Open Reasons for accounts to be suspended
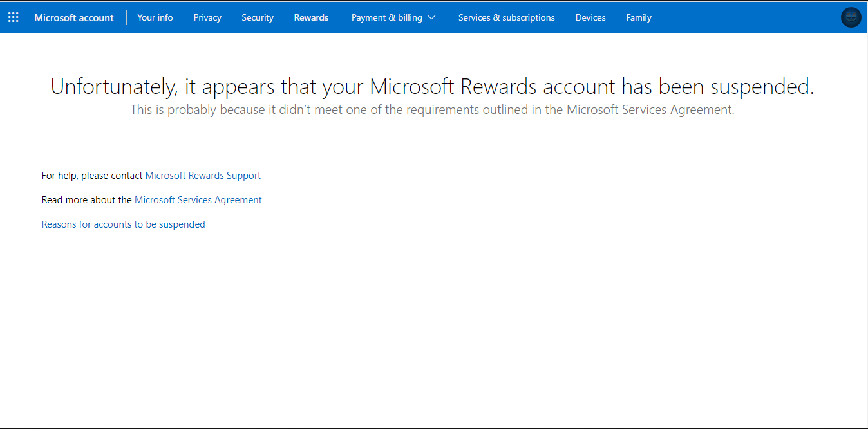868x429 pixels. pos(124,224)
